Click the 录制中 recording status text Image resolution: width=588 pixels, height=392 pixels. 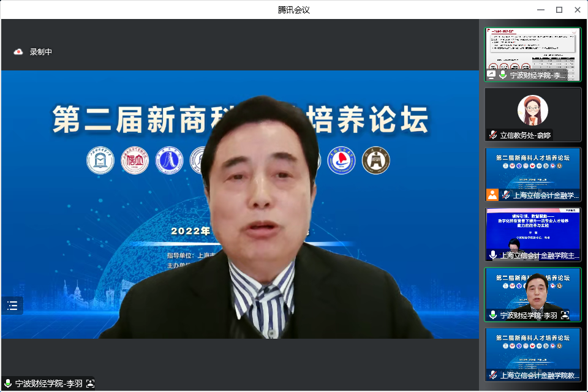(41, 52)
